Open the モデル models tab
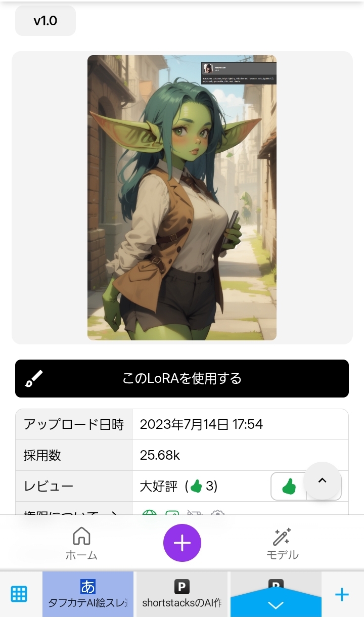 (x=282, y=543)
